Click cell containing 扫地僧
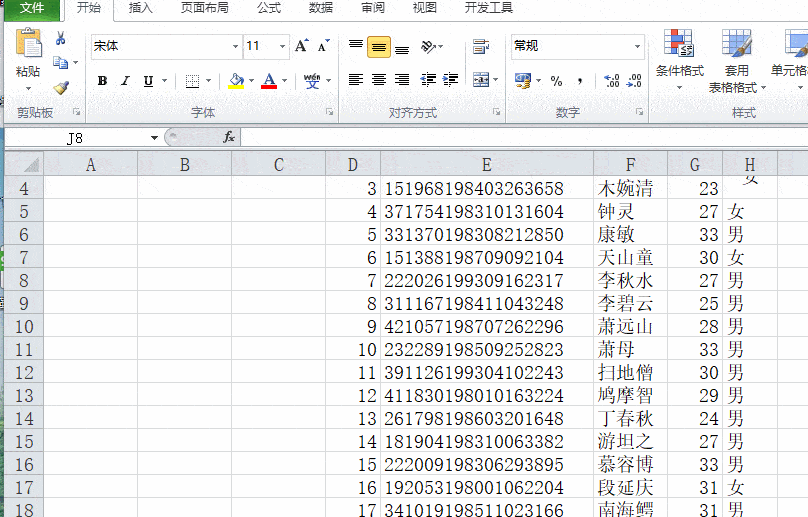Image resolution: width=808 pixels, height=517 pixels. point(630,373)
